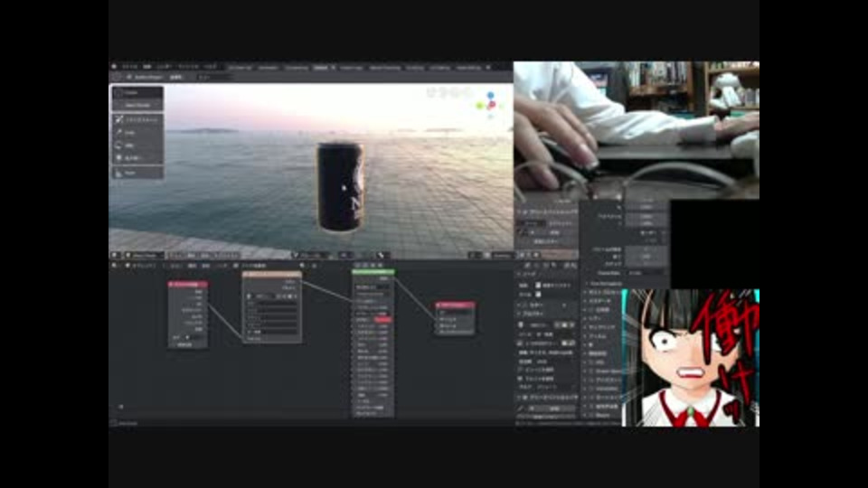Switch to the Compositing workspace tab
868x488 pixels.
coord(297,68)
